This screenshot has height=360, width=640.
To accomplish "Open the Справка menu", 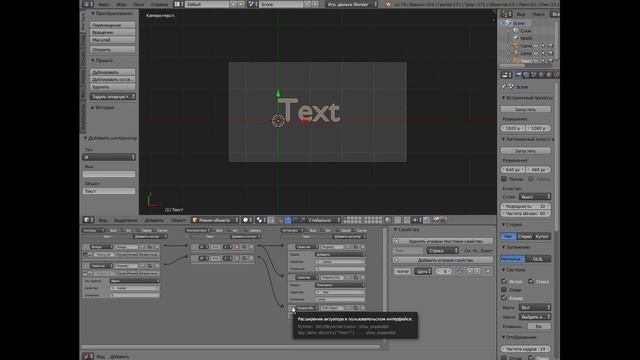I will tap(159, 4).
